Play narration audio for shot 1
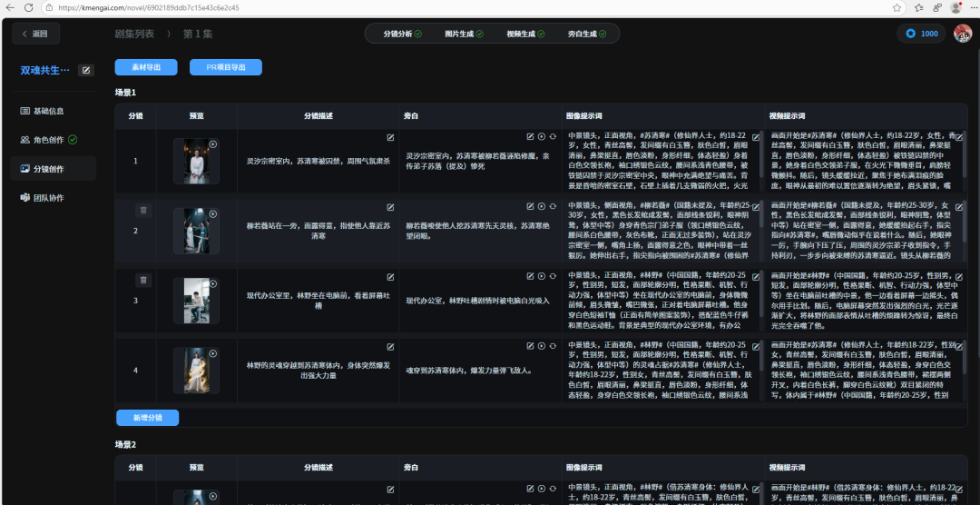 pos(542,137)
